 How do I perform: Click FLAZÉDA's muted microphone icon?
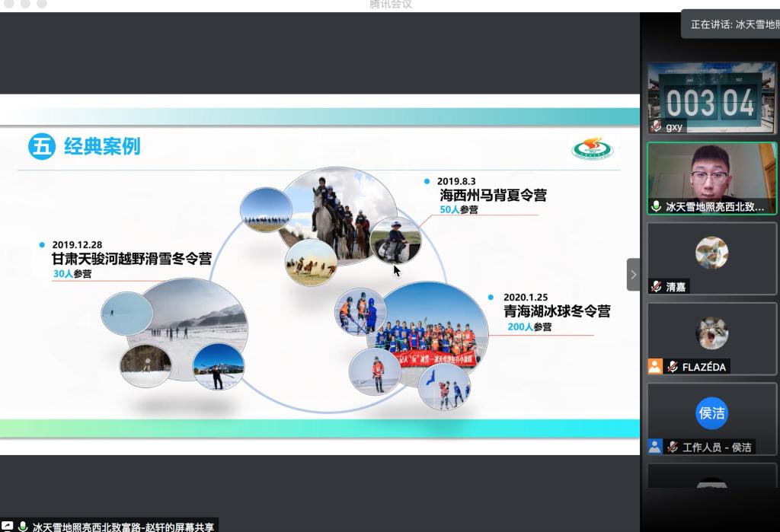coord(672,367)
